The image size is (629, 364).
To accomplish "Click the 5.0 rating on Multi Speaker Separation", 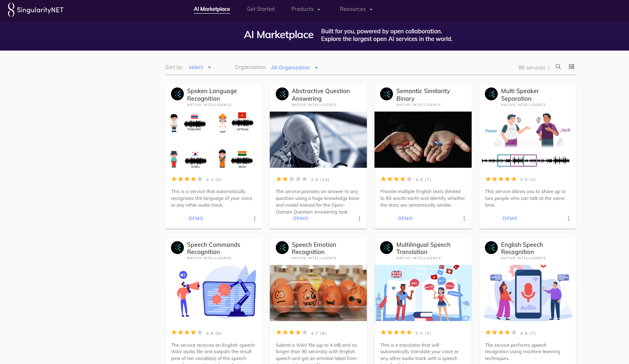I will (511, 179).
